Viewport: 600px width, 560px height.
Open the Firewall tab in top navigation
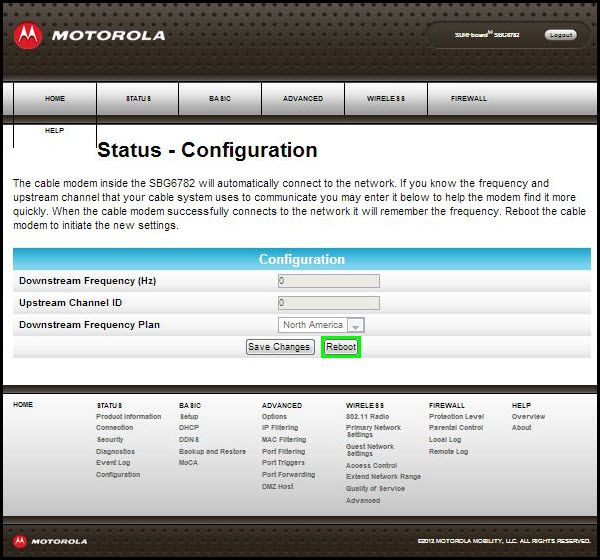coord(468,99)
